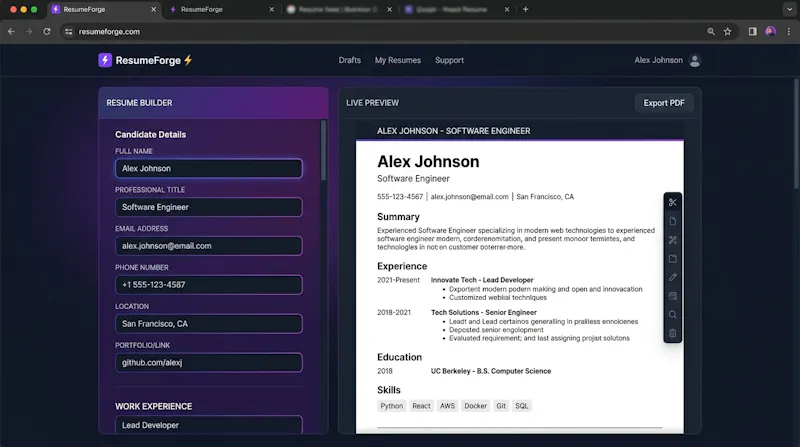
Task: Switch to the third browser tab
Action: coord(337,9)
